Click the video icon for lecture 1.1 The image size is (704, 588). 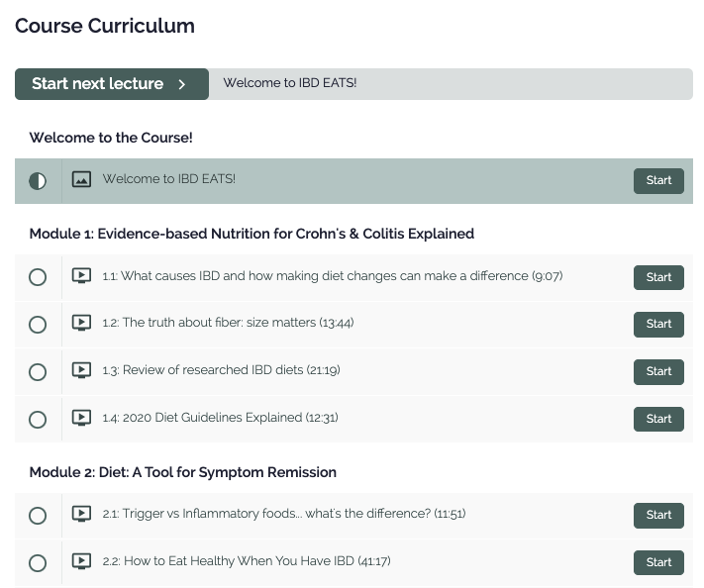click(x=81, y=275)
